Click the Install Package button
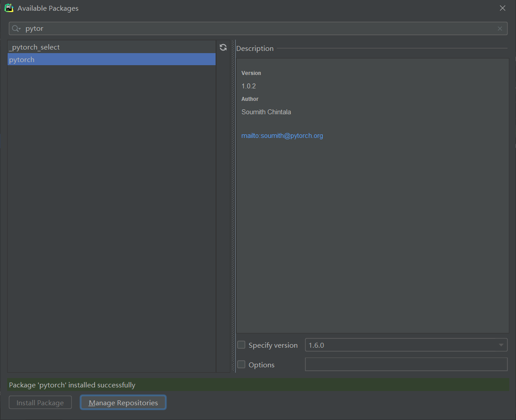This screenshot has width=516, height=420. (40, 403)
